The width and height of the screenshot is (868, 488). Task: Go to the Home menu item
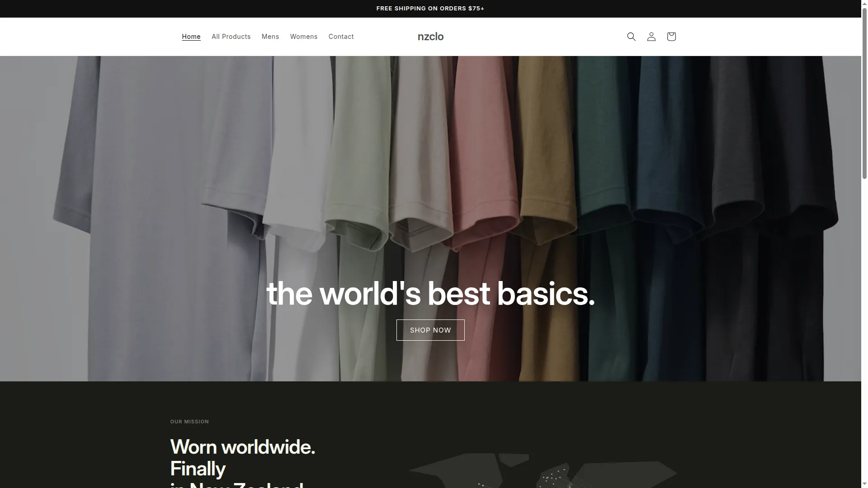coord(191,37)
